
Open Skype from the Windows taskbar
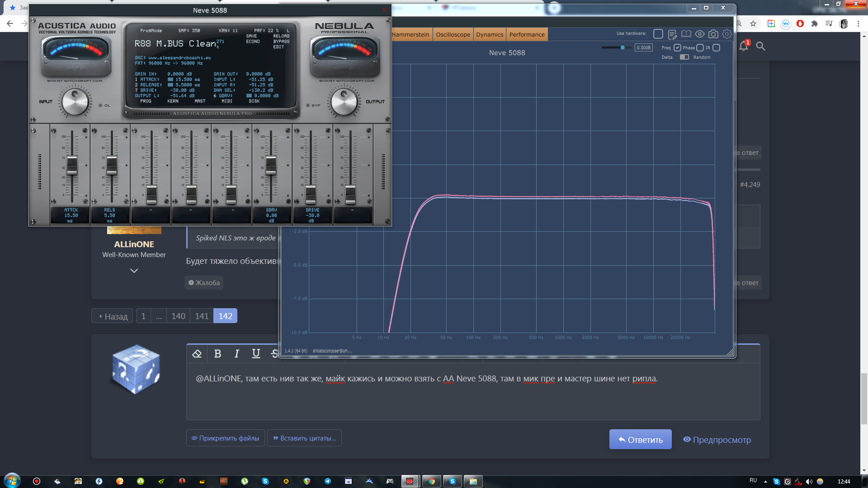[x=452, y=481]
